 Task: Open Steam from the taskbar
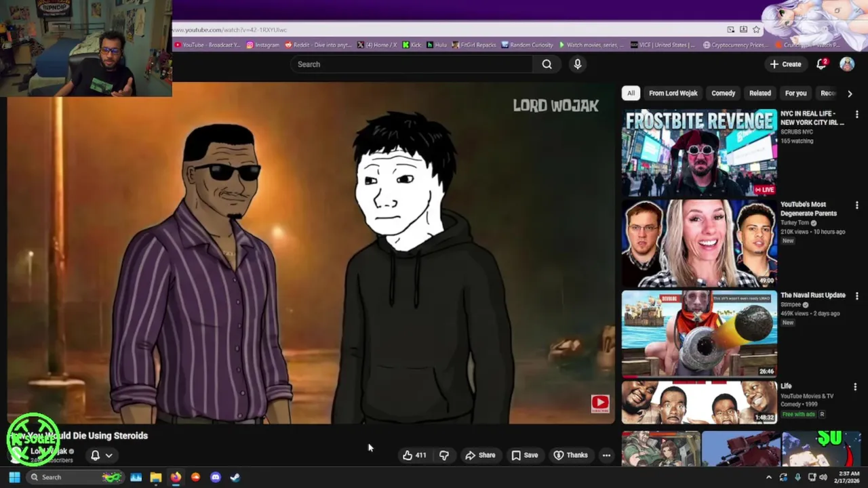click(x=235, y=477)
